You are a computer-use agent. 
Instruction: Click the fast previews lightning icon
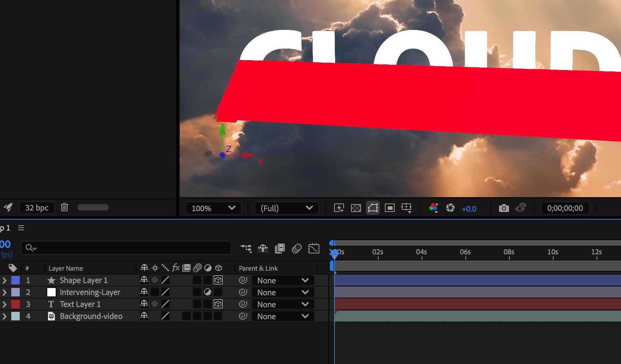[x=339, y=208]
